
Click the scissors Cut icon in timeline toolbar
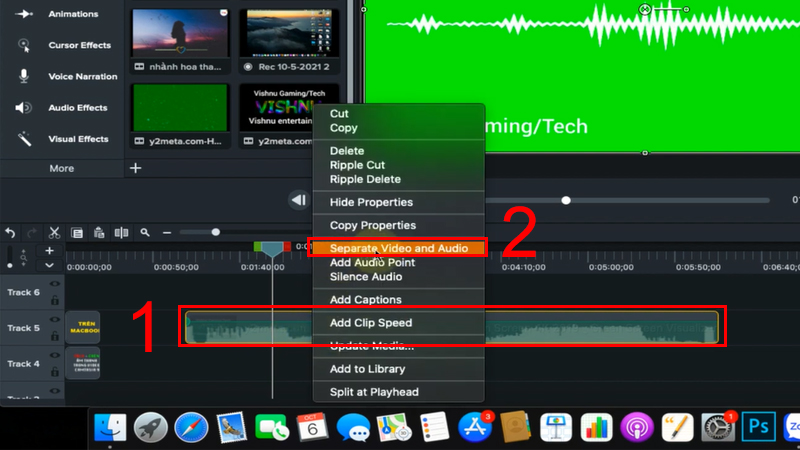pos(54,233)
